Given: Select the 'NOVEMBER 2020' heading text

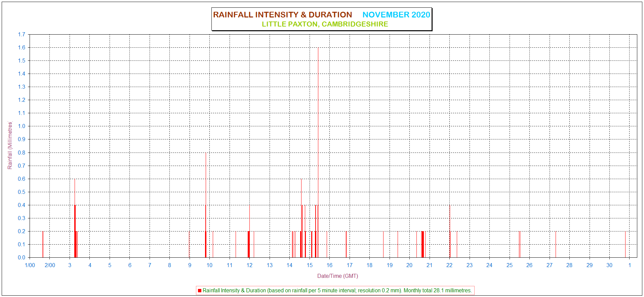Looking at the screenshot, I should click(396, 15).
